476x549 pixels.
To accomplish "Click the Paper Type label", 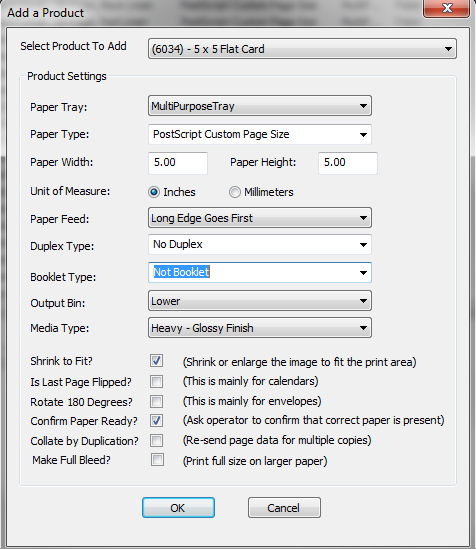I will click(60, 134).
